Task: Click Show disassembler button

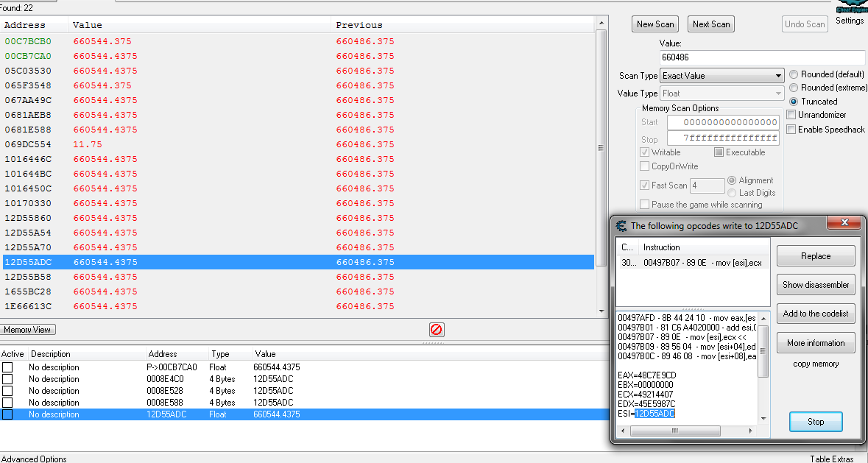Action: click(x=816, y=285)
